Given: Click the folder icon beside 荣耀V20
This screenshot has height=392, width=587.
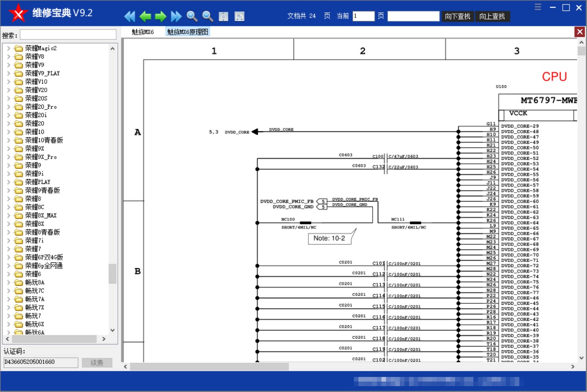Looking at the screenshot, I should coord(19,90).
